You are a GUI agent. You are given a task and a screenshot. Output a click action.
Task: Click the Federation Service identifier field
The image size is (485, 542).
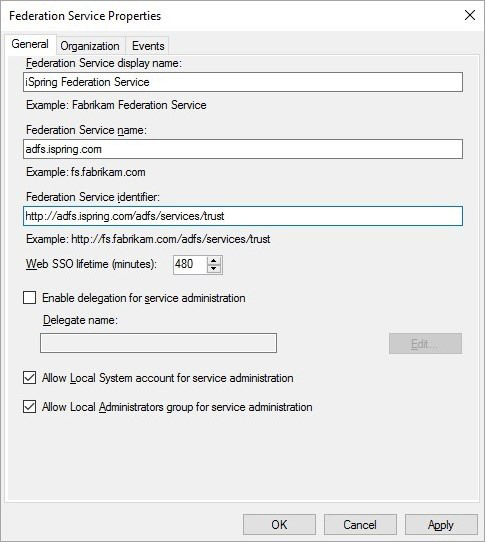243,216
